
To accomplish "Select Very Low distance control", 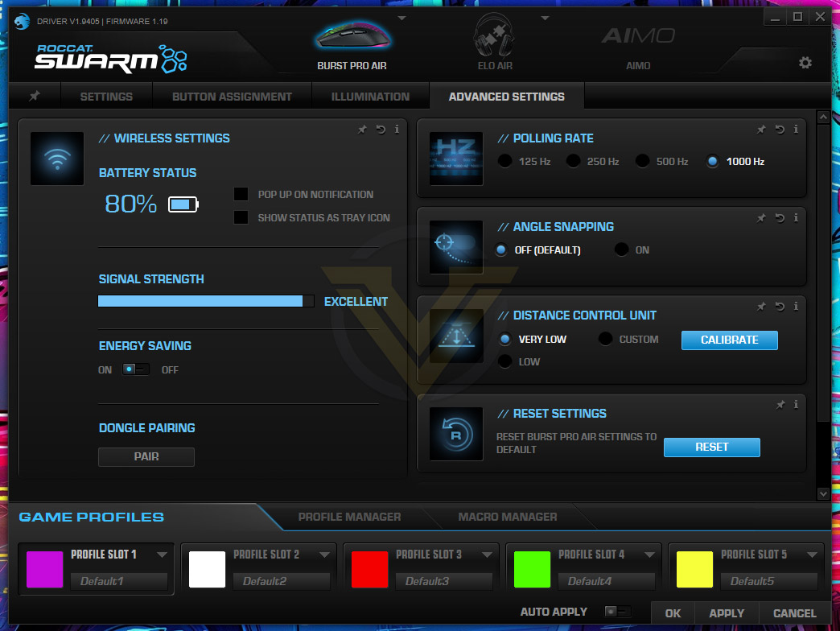I will click(x=504, y=339).
